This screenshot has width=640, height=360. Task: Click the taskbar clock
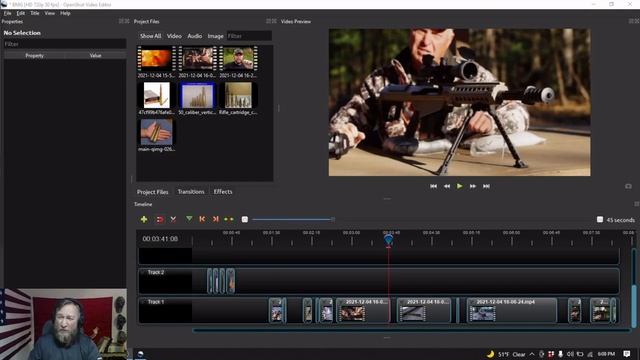(606, 354)
